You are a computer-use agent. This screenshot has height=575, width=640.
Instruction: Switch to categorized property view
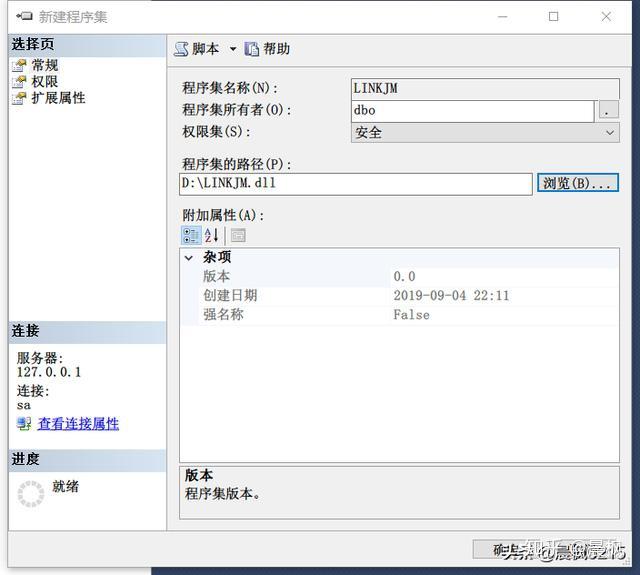[x=191, y=235]
